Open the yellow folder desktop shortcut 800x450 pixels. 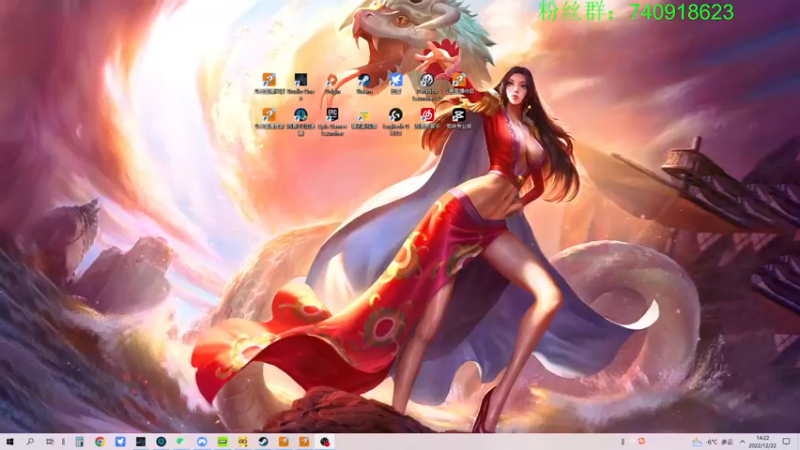coord(364,118)
